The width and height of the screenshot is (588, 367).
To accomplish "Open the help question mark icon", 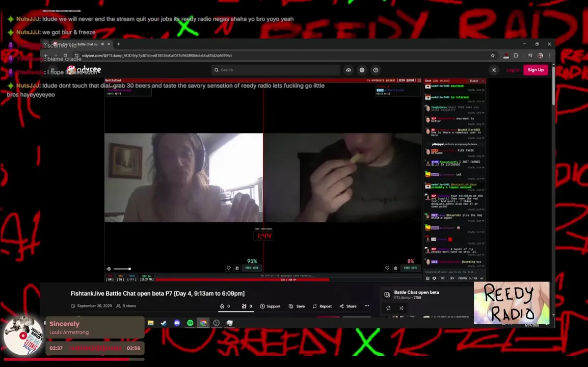I will coord(376,70).
